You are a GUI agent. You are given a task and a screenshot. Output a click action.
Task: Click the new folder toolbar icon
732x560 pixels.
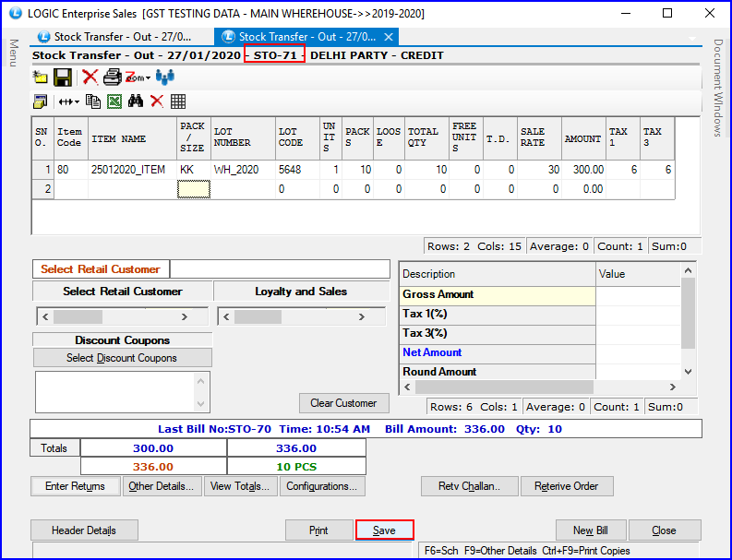(x=40, y=77)
